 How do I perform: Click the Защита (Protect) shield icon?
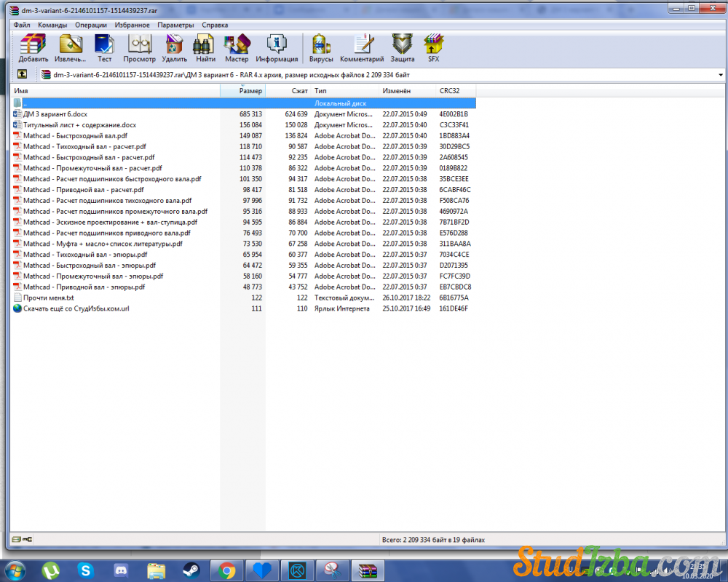coord(402,48)
